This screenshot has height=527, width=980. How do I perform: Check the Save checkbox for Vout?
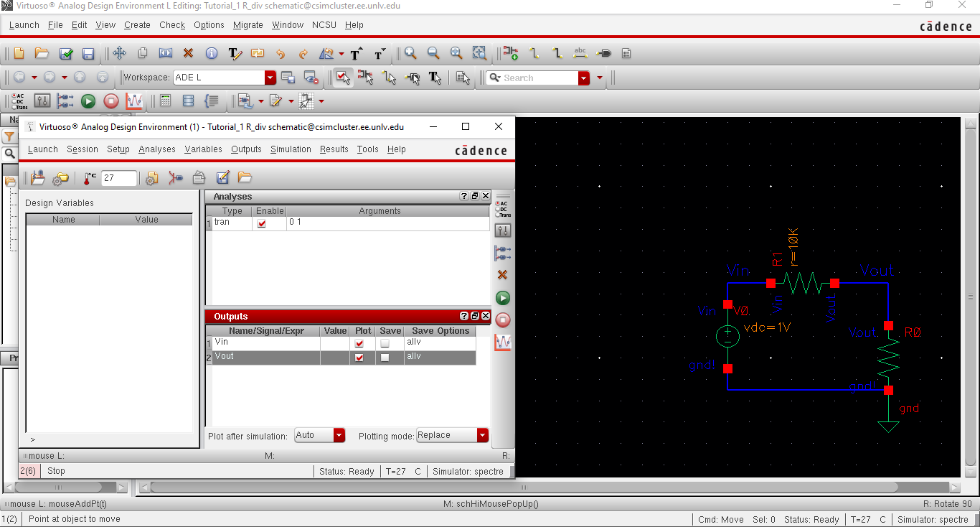(x=385, y=358)
